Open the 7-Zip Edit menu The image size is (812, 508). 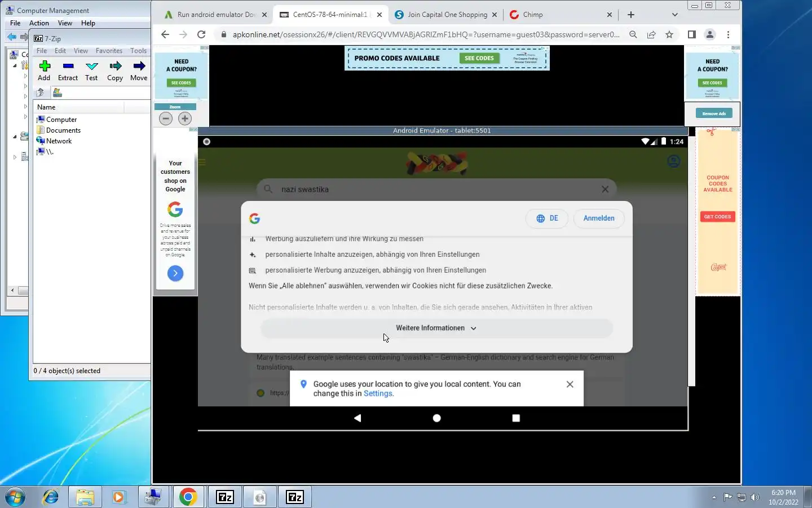(x=60, y=51)
